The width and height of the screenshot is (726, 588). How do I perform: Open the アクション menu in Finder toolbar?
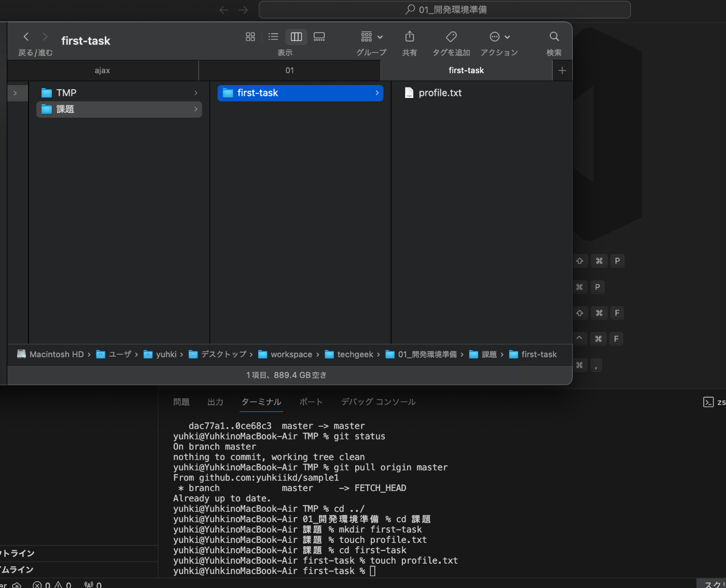(x=500, y=36)
